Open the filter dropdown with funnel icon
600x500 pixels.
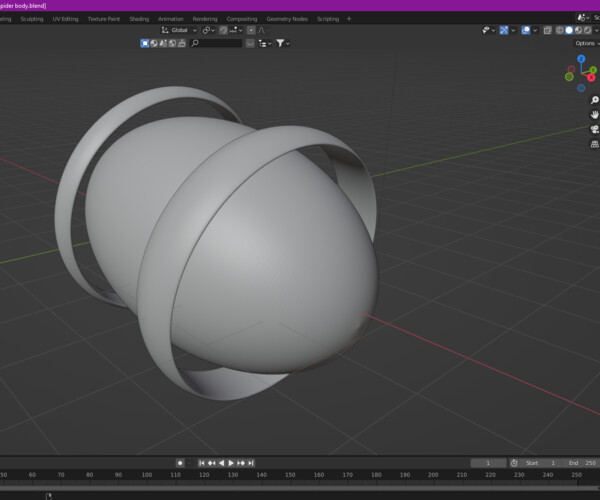pos(282,43)
